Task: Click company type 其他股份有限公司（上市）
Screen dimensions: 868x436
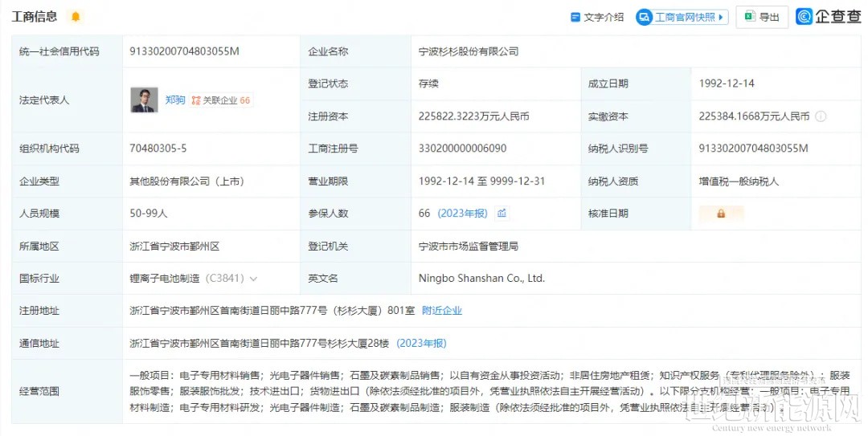Action: tap(187, 181)
